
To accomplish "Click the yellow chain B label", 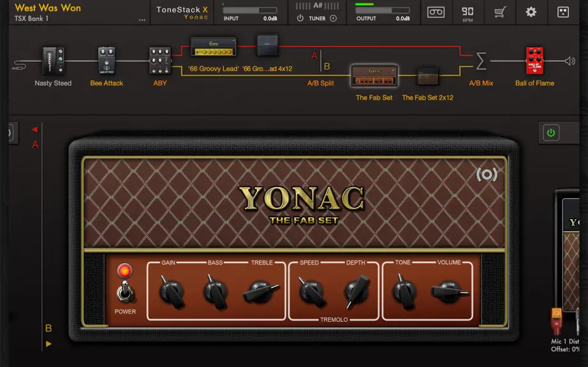I will click(48, 328).
